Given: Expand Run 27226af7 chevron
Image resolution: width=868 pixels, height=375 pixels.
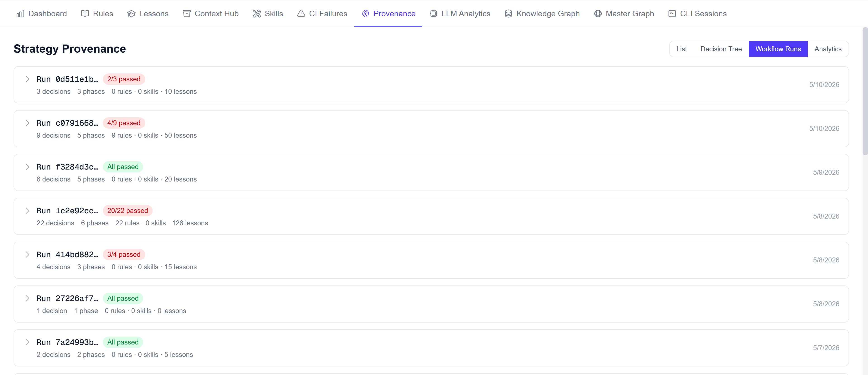Looking at the screenshot, I should [27, 298].
